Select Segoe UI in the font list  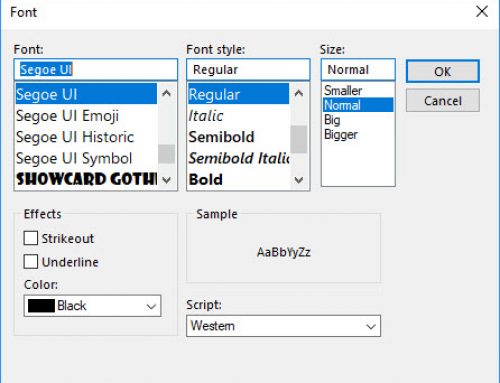tap(86, 94)
